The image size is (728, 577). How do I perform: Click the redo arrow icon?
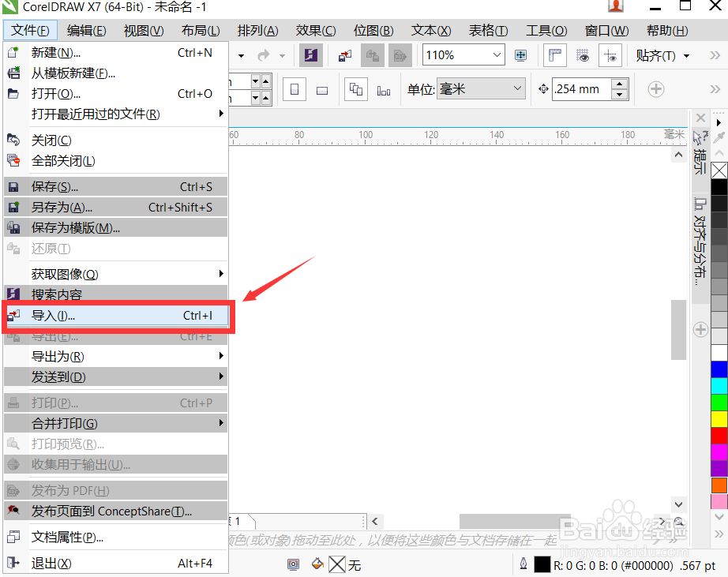click(x=263, y=56)
